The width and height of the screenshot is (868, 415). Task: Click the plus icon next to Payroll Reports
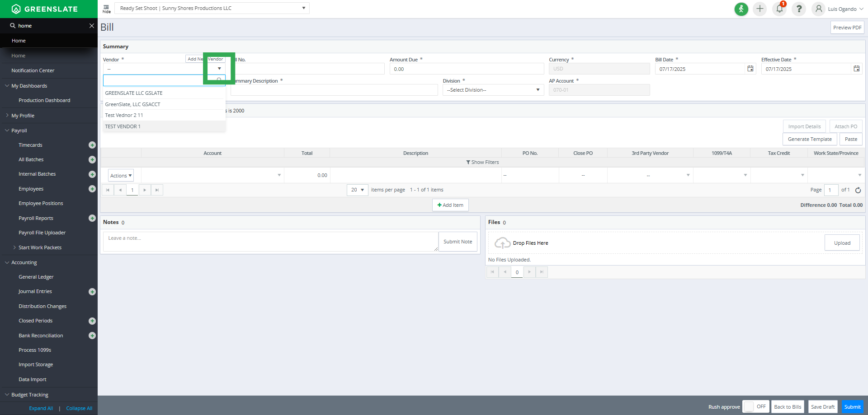click(92, 218)
